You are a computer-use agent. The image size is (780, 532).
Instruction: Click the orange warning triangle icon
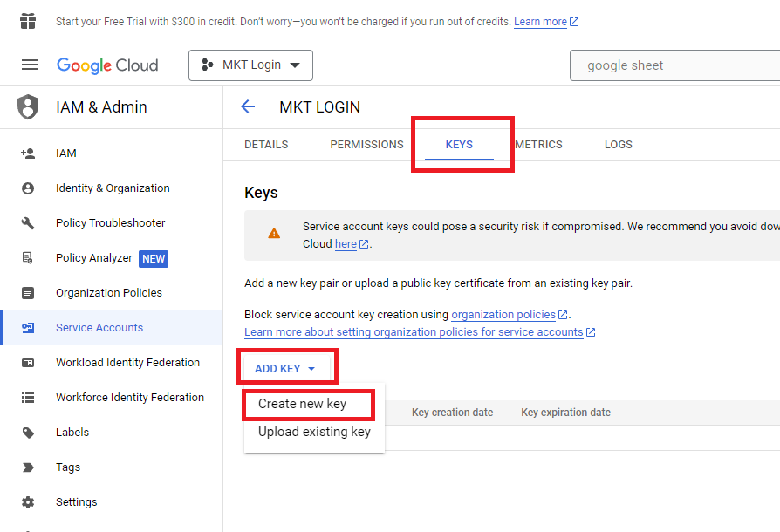[x=274, y=233]
